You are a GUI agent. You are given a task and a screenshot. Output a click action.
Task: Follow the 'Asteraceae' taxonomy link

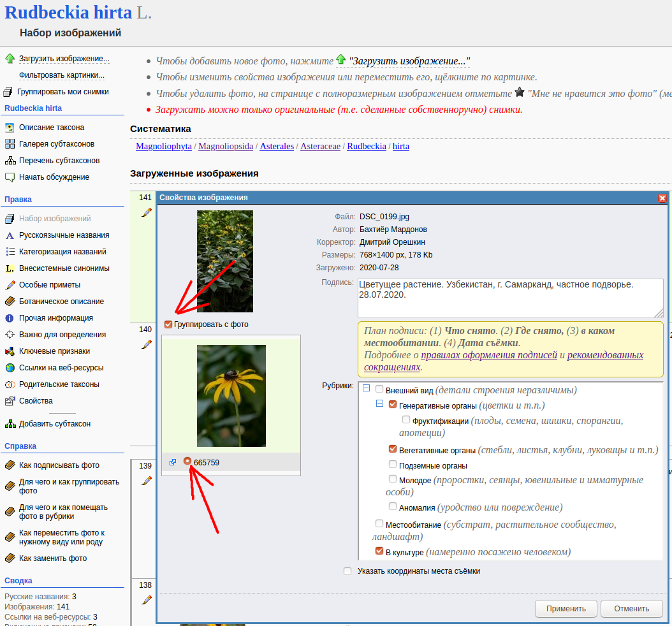[321, 146]
